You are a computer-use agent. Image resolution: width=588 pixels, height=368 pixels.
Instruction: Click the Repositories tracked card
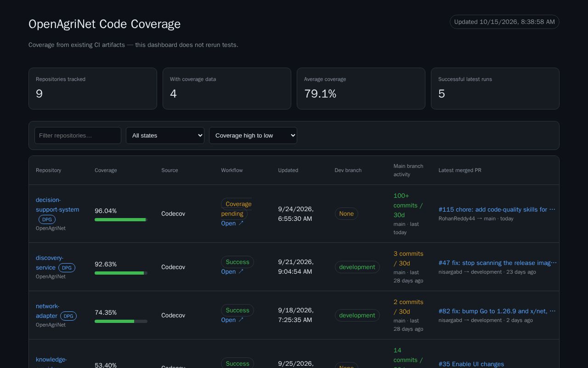(93, 88)
